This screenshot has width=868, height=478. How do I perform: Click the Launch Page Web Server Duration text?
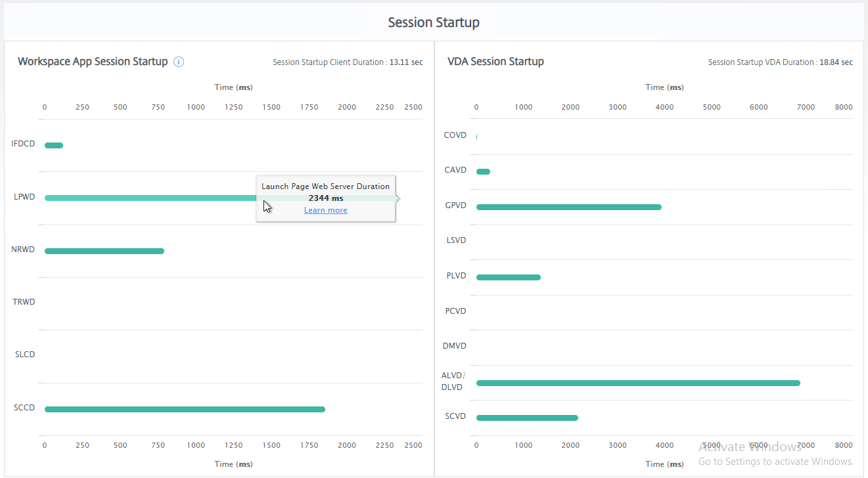[326, 186]
